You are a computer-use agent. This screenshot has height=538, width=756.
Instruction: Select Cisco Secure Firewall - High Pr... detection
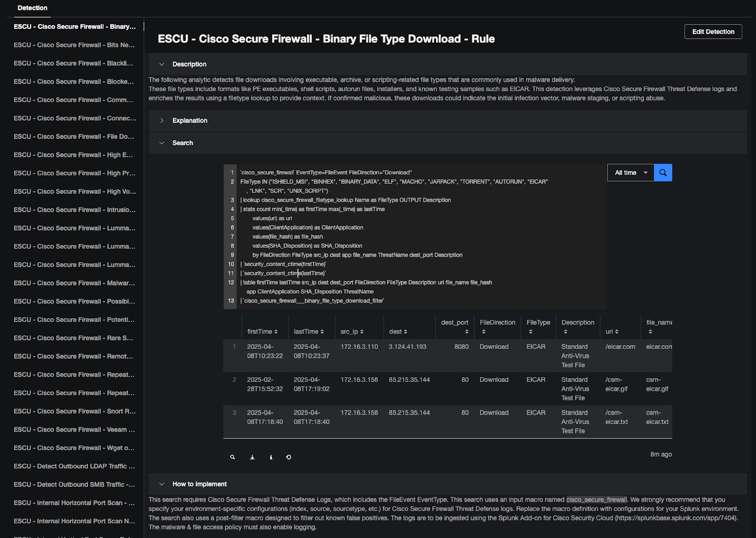click(x=74, y=173)
